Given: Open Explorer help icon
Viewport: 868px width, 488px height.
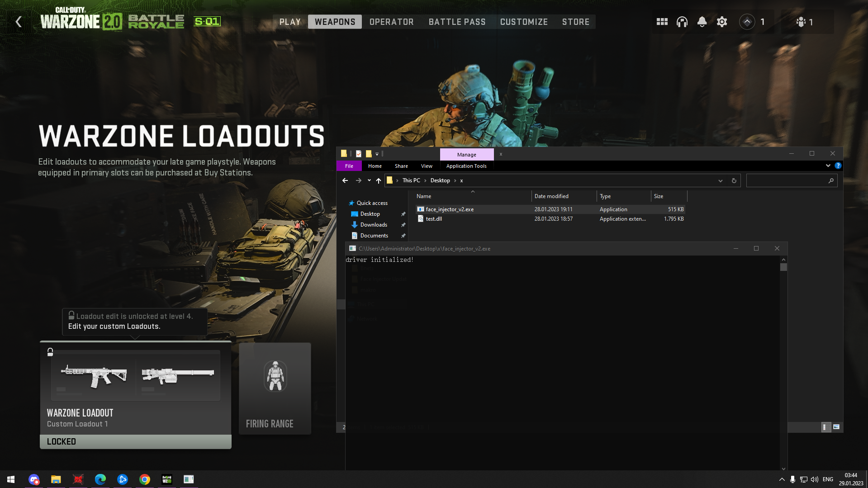Looking at the screenshot, I should (838, 166).
